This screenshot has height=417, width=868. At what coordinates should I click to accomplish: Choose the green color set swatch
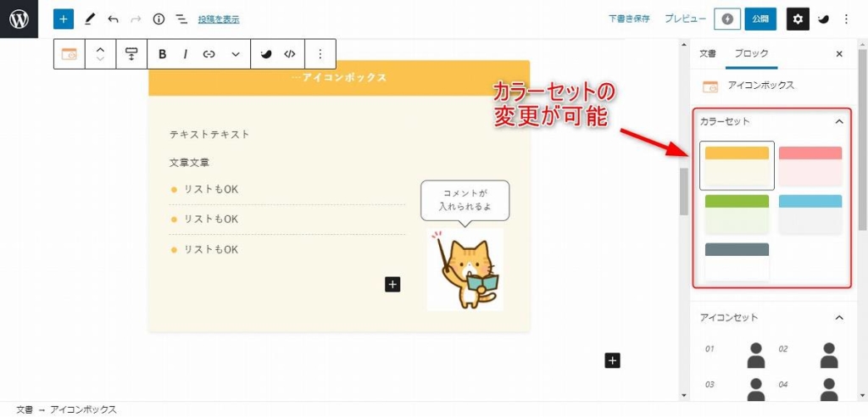pos(737,214)
